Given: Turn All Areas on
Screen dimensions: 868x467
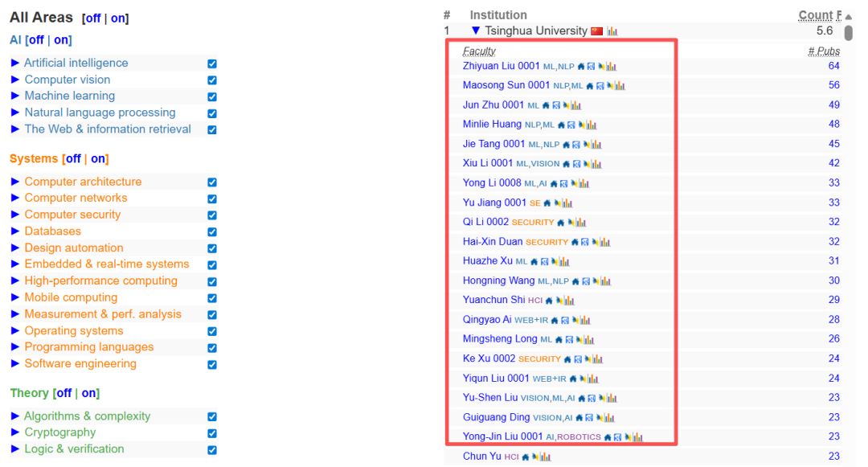Looking at the screenshot, I should (x=117, y=18).
